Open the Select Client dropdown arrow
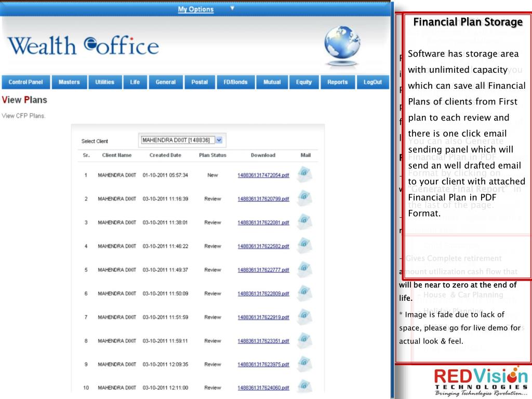The image size is (532, 399). point(219,140)
